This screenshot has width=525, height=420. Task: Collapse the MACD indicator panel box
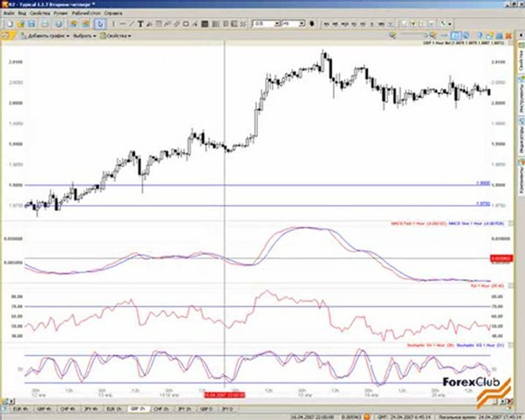510,223
